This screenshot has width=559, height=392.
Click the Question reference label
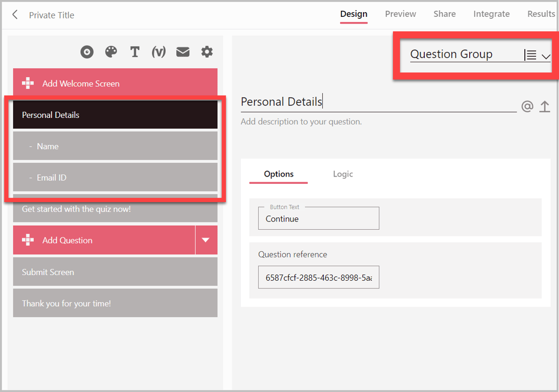293,255
